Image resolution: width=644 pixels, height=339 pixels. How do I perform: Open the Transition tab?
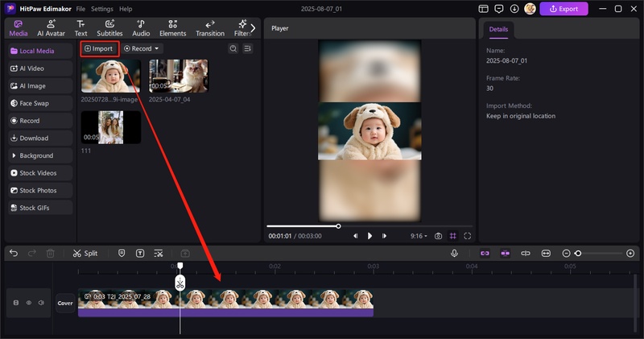[210, 28]
